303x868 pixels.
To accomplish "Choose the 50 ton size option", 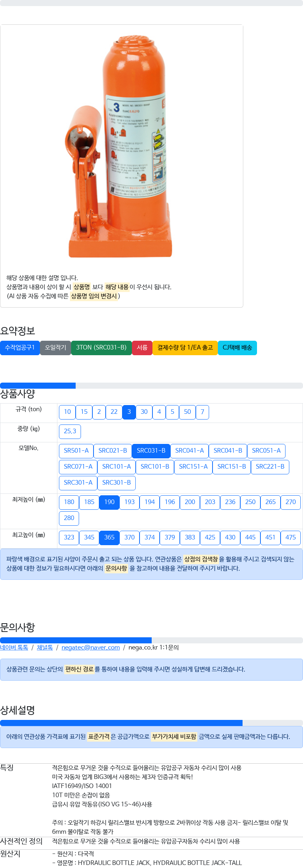I will [187, 412].
